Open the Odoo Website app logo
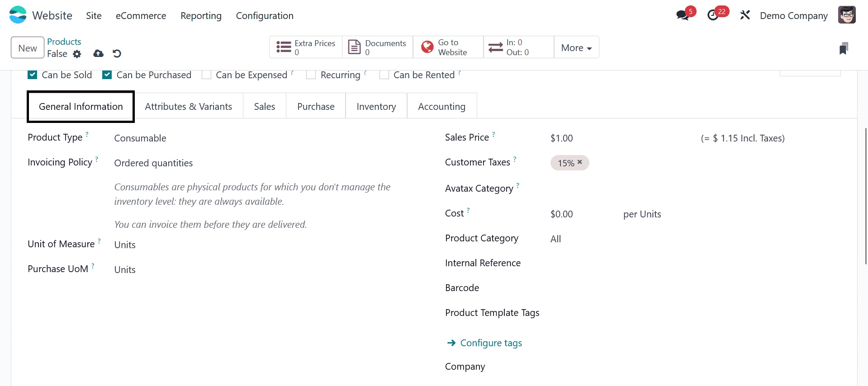 pyautogui.click(x=18, y=15)
